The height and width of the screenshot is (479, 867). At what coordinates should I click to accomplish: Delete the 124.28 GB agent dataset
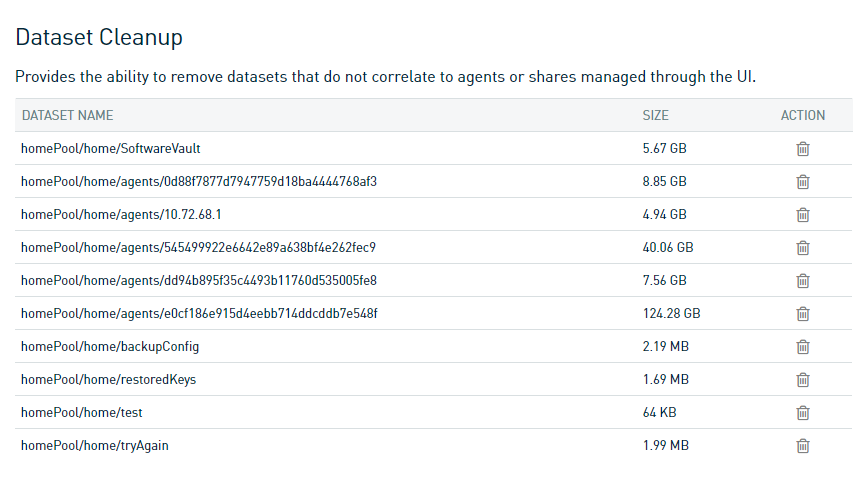tap(802, 314)
